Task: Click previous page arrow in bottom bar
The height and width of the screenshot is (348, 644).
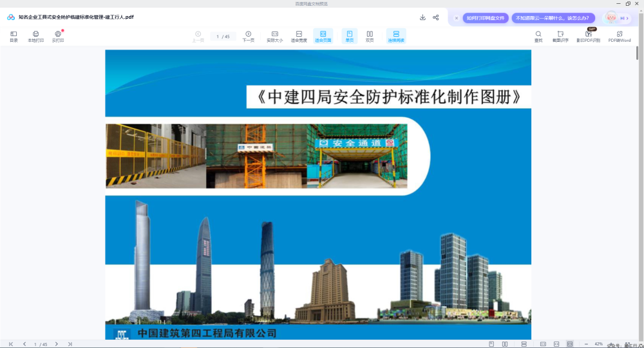Action: (24, 344)
